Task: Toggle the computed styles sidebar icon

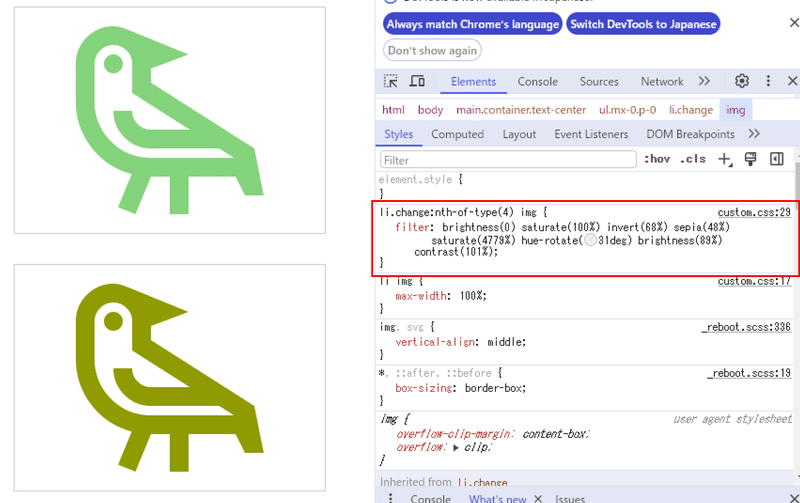Action: pyautogui.click(x=777, y=159)
